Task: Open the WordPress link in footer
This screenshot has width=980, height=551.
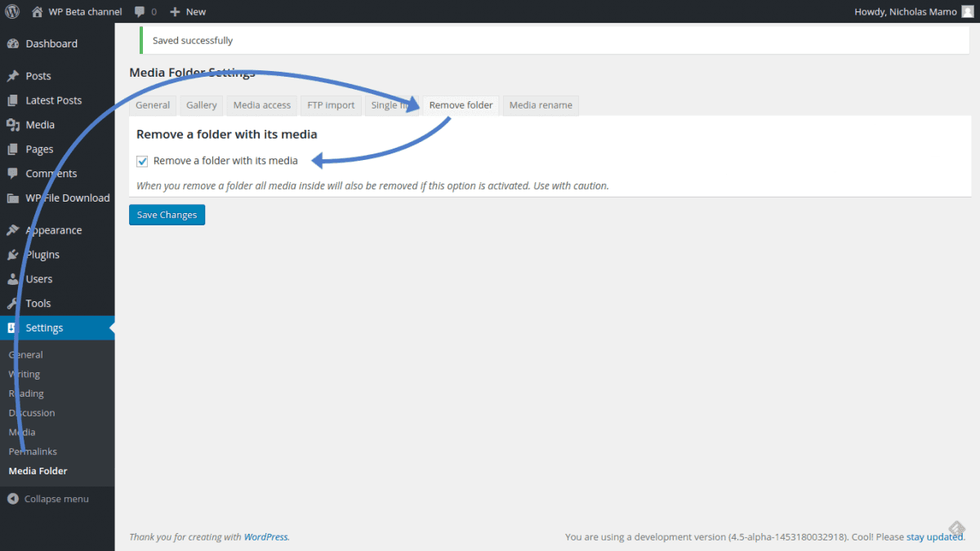Action: 265,537
